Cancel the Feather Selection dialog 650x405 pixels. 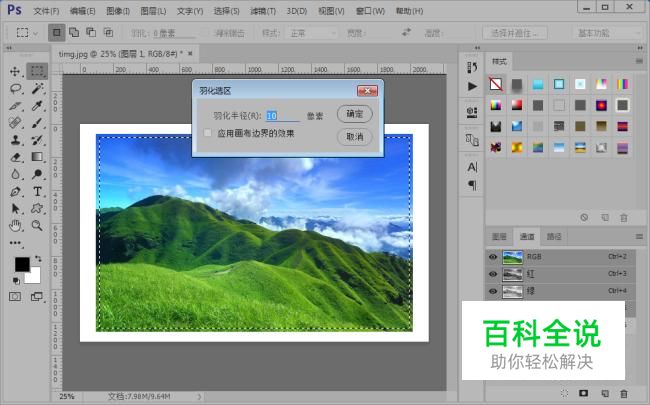[x=354, y=136]
